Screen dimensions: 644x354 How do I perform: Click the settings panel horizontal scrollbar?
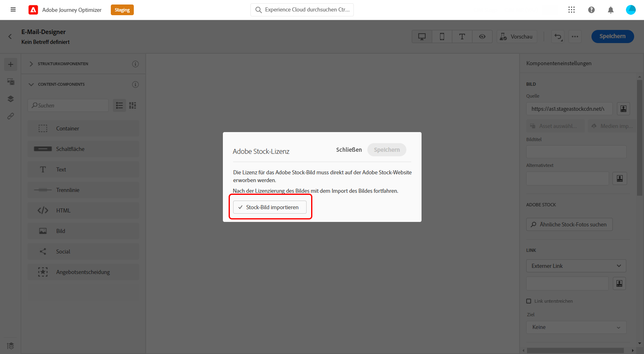click(575, 350)
